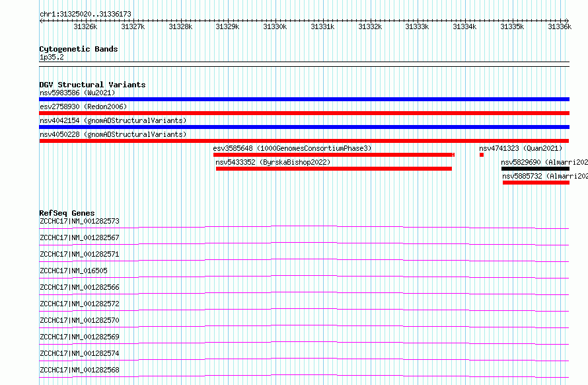
Task: Click the chr1:31325020..31336173 coordinate label
Action: 85,14
